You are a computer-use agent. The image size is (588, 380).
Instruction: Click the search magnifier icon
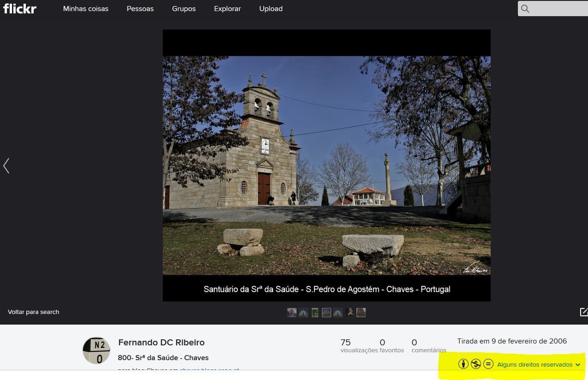[x=525, y=9]
